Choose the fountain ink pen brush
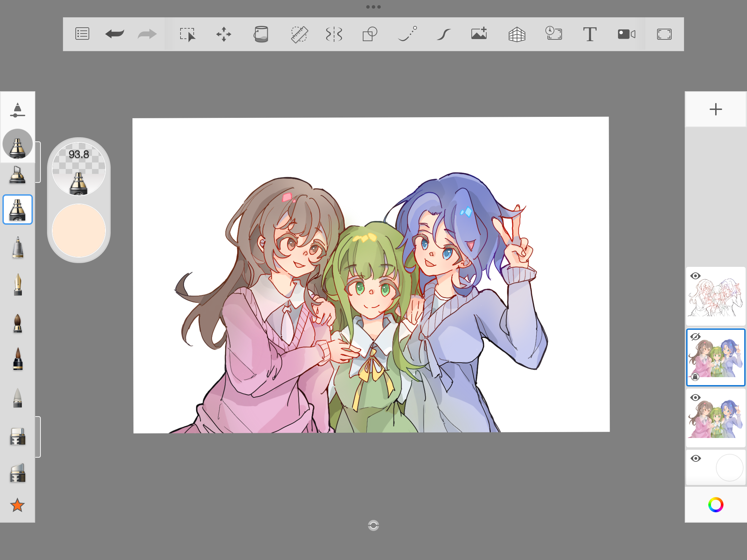 point(18,284)
